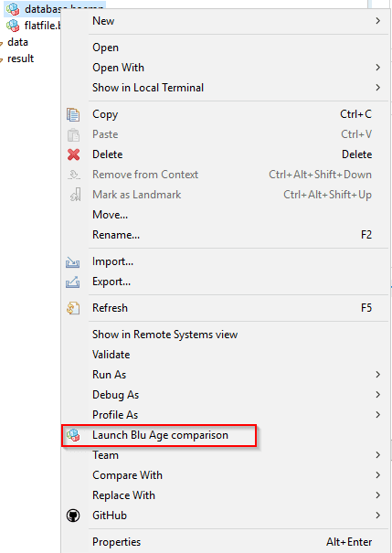
Task: Expand the Compare With submenu arrow
Action: click(x=378, y=475)
